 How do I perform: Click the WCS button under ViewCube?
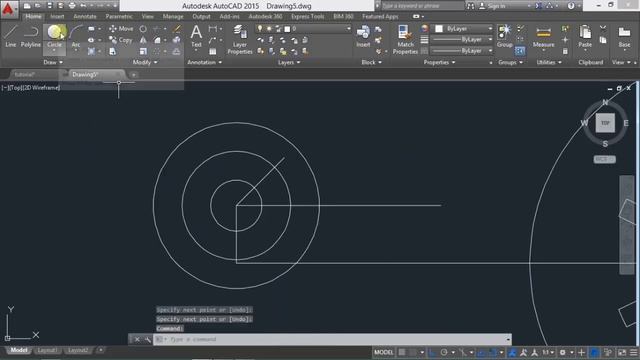604,159
